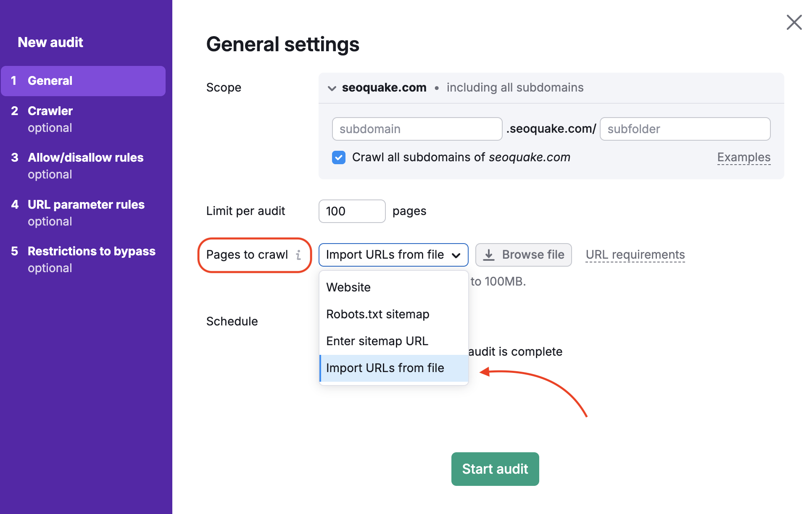Select Enter sitemap URL option
Screen dimensions: 812x514
click(x=377, y=341)
